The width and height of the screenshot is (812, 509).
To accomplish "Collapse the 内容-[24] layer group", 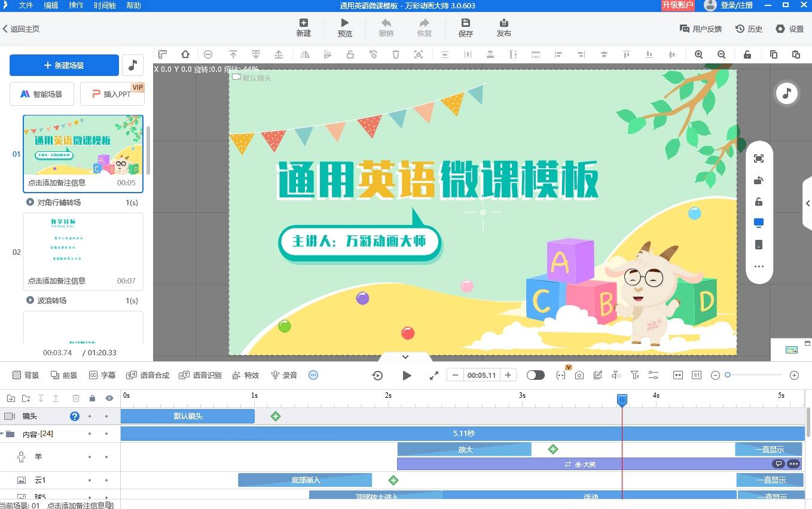I will 3,434.
